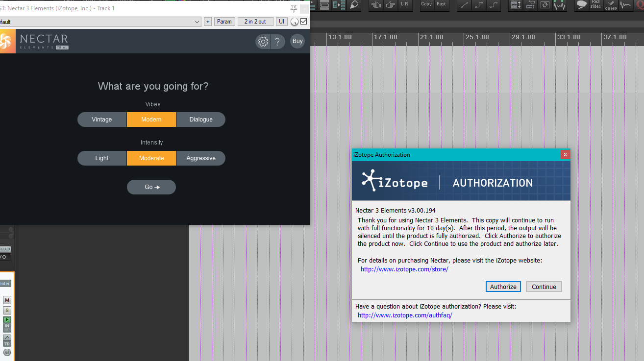Click the Rea sidec toolbar button
This screenshot has width=644, height=361.
(x=595, y=5)
